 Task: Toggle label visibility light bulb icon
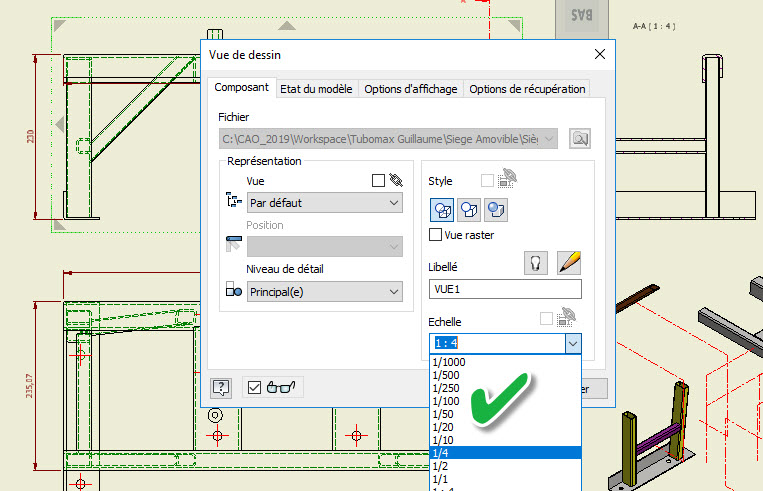click(537, 263)
